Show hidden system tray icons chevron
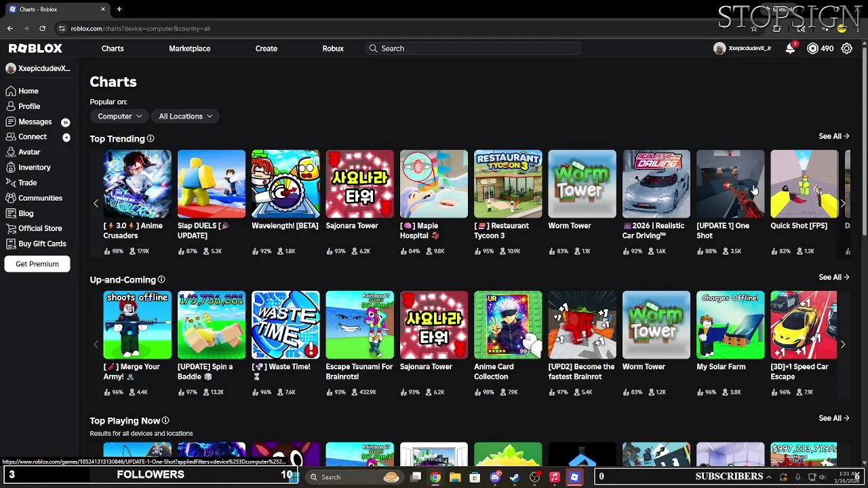This screenshot has height=488, width=868. point(768,477)
